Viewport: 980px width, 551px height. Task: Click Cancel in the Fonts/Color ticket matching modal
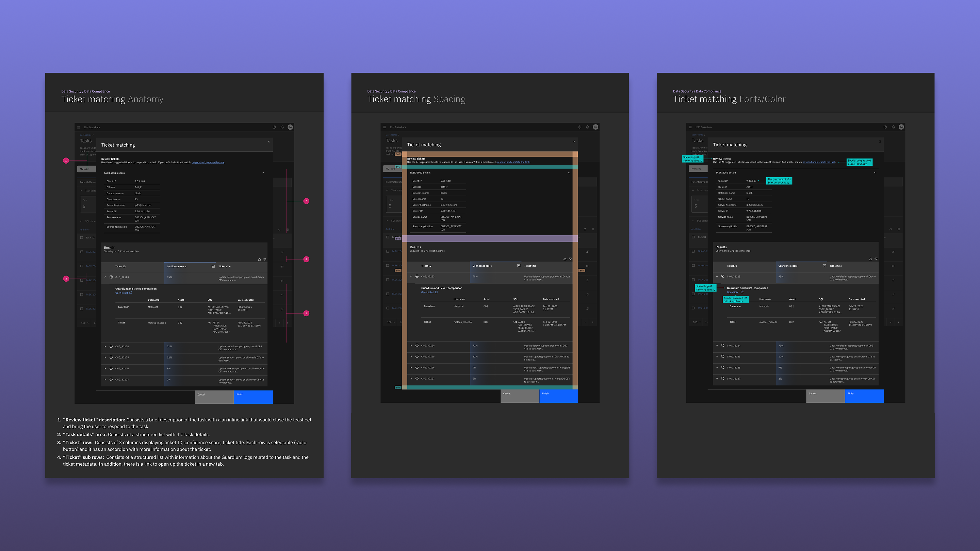(x=826, y=396)
